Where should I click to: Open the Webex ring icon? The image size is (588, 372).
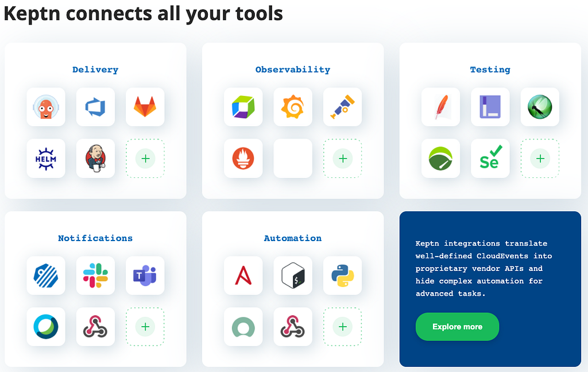pos(46,327)
